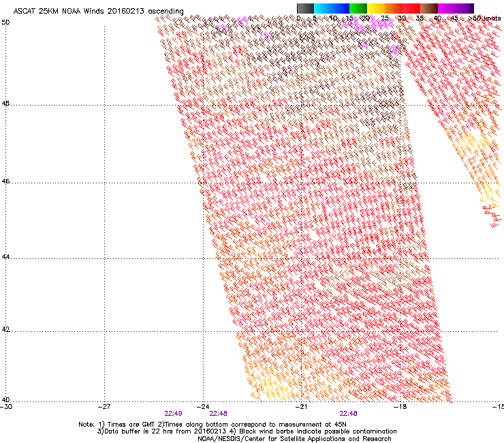Click the '22:48' time label next to '22:49'

(218, 414)
